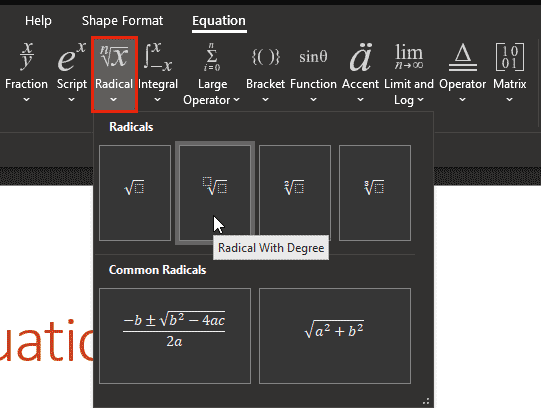
Task: Open the Operator structure icon
Action: click(x=462, y=57)
